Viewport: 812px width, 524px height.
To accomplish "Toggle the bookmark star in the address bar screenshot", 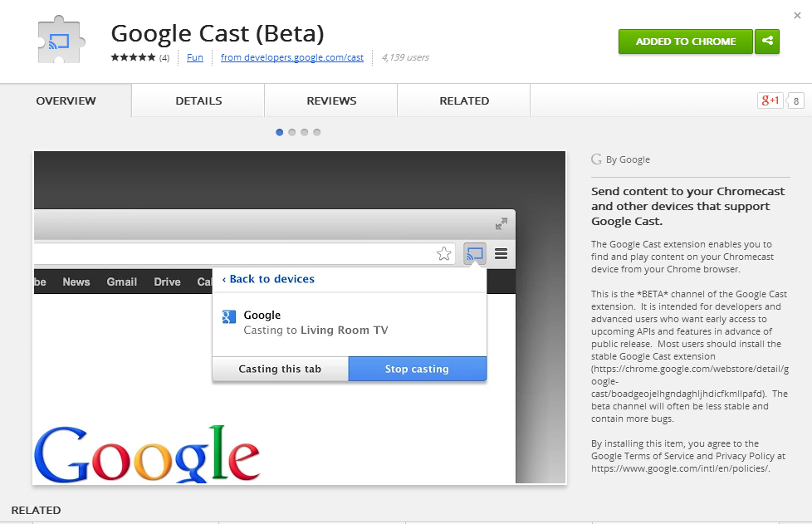I will pos(444,253).
